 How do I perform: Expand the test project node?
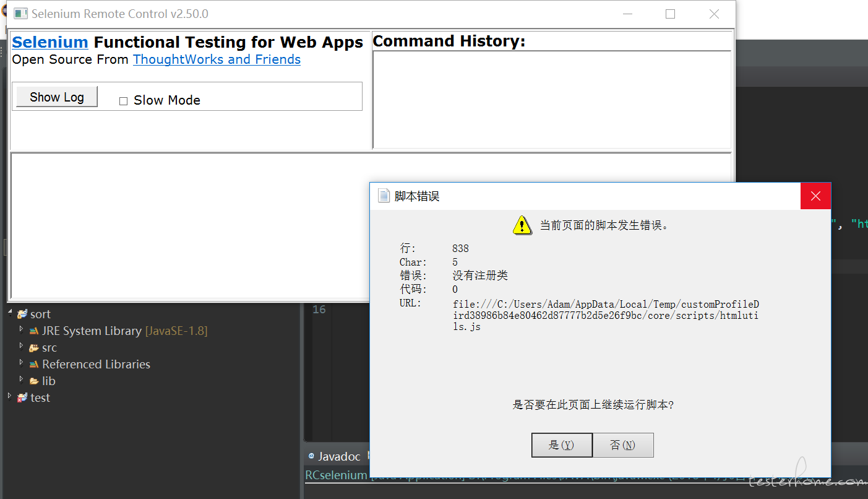tap(10, 396)
